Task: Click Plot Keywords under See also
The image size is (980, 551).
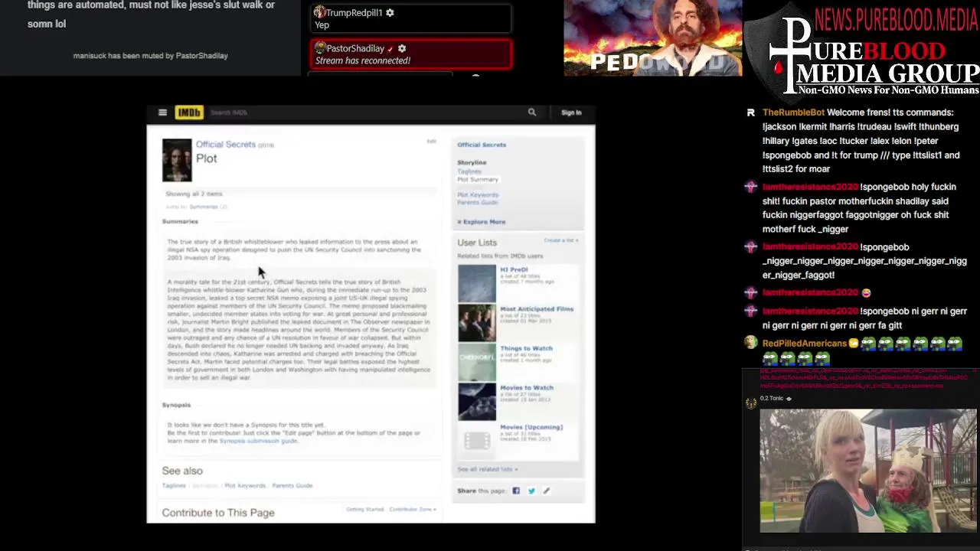Action: (x=245, y=485)
